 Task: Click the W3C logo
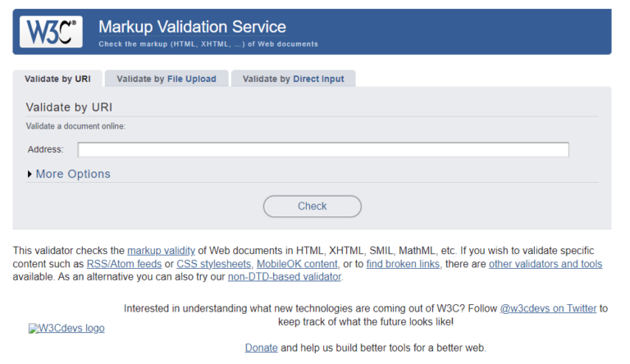(51, 32)
